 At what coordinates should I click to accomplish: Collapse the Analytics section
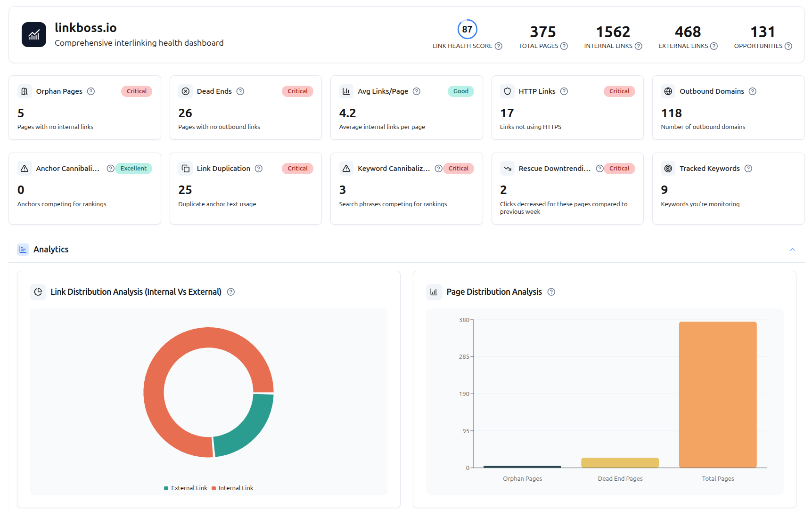[x=792, y=249]
